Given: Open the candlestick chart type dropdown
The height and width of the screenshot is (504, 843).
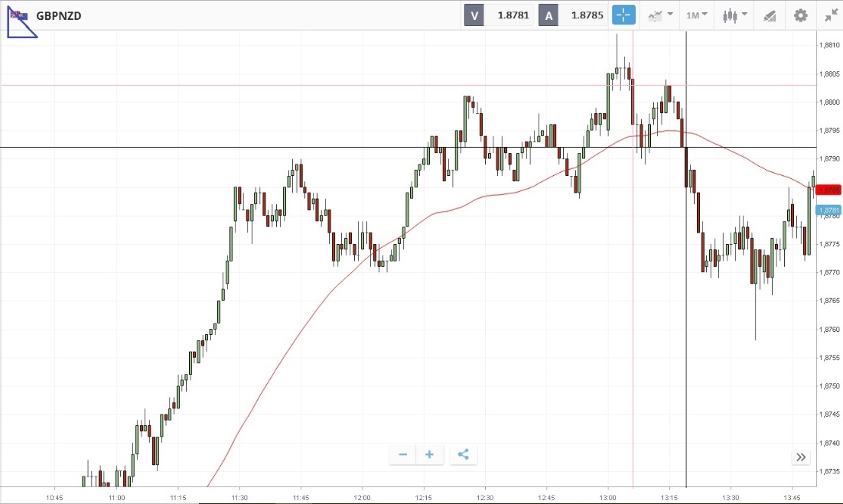Looking at the screenshot, I should point(734,15).
